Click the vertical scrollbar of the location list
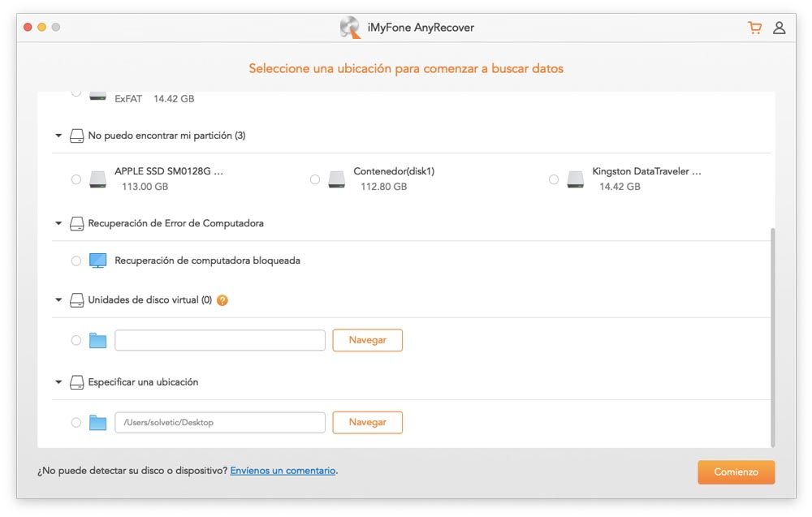Viewport: 812px width, 517px height. click(772, 336)
